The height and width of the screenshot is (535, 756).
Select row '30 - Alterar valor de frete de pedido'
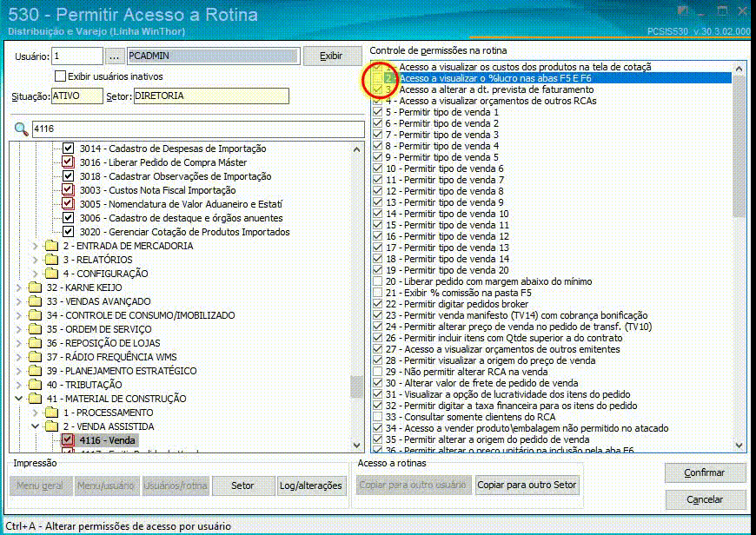coord(552,383)
